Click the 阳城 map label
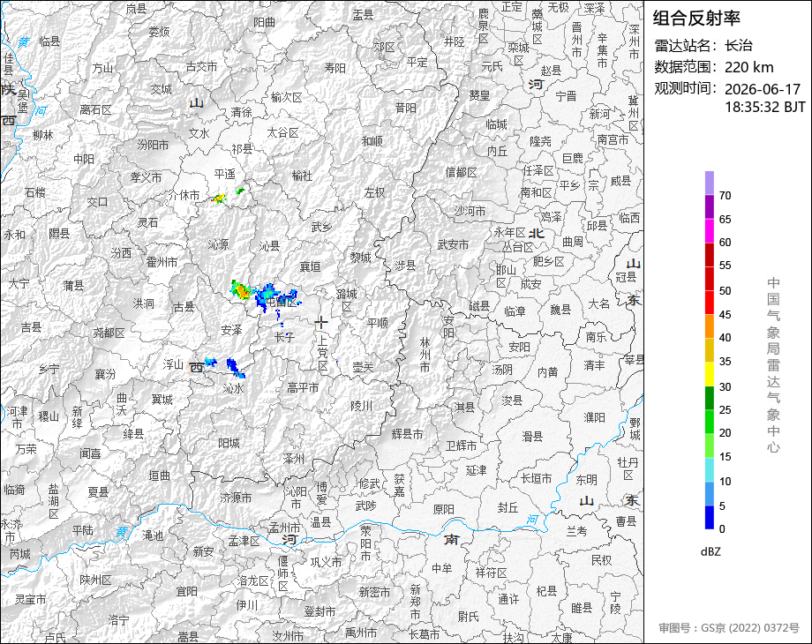 coord(229,443)
